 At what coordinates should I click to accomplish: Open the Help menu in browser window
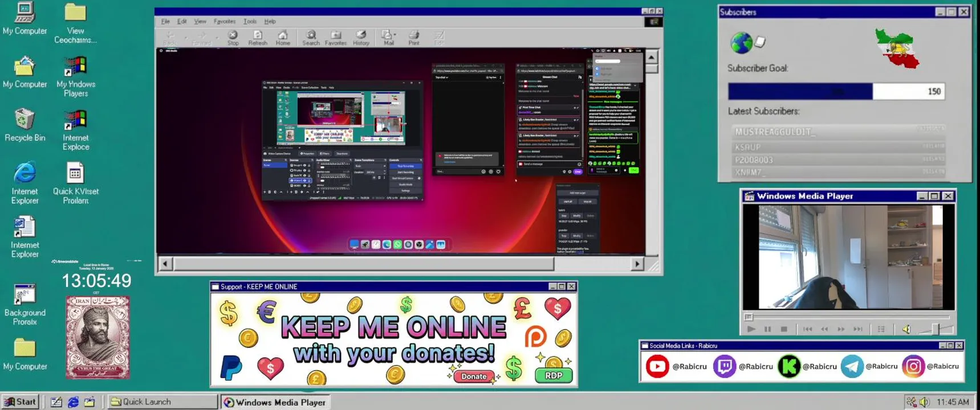(x=270, y=22)
